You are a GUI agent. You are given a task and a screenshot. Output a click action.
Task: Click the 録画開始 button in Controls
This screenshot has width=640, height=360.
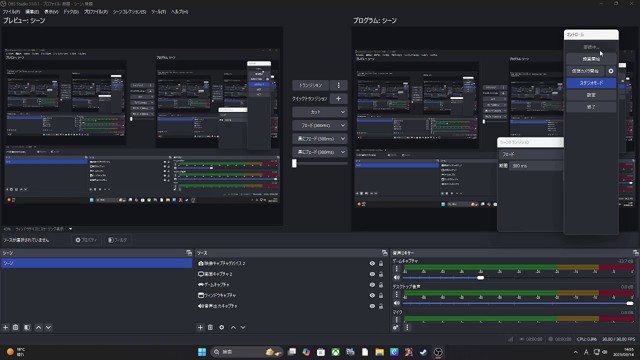[591, 59]
